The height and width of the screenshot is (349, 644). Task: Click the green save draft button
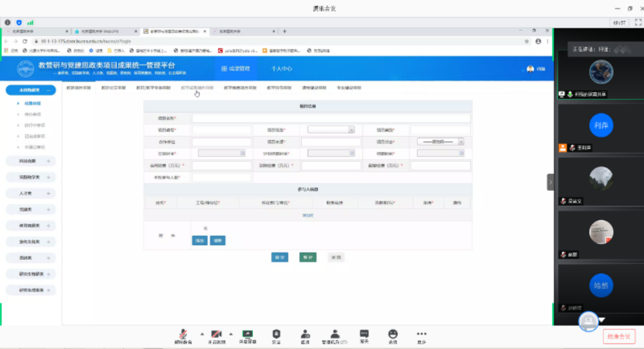click(308, 257)
